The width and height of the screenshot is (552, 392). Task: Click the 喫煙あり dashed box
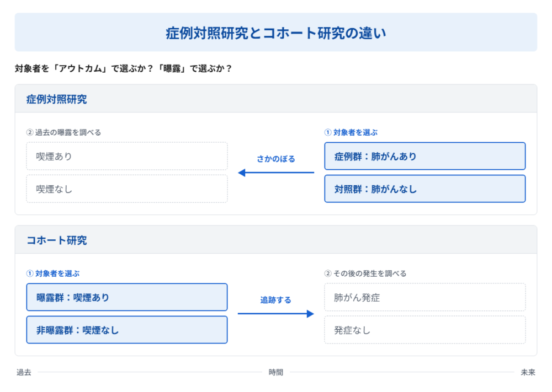pyautogui.click(x=127, y=156)
